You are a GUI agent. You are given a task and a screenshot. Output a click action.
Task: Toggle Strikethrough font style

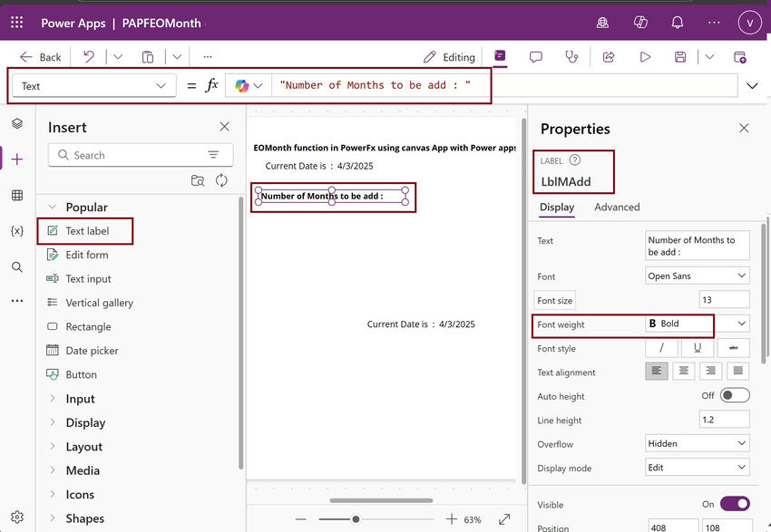(733, 348)
